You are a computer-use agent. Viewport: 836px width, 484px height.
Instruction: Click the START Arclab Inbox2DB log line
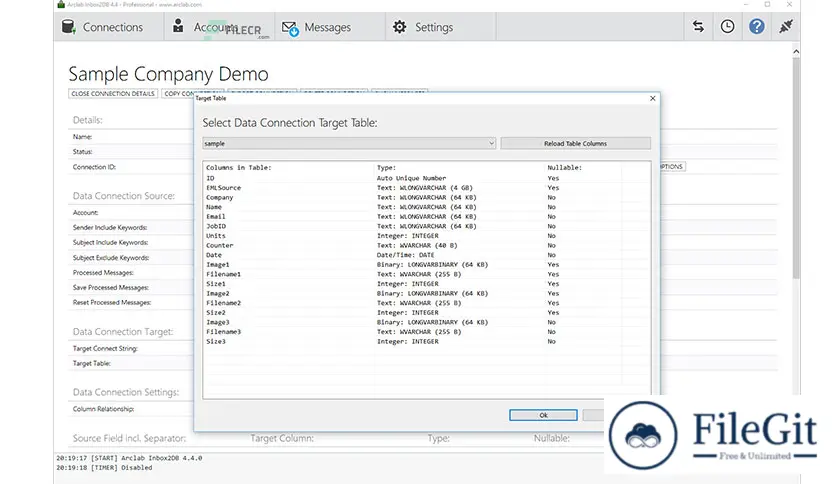point(129,458)
